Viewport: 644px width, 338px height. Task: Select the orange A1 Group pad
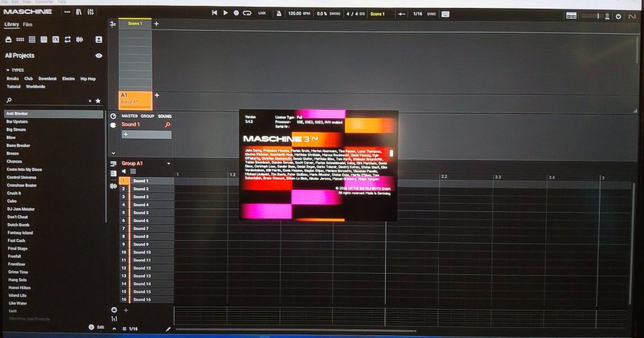click(135, 101)
